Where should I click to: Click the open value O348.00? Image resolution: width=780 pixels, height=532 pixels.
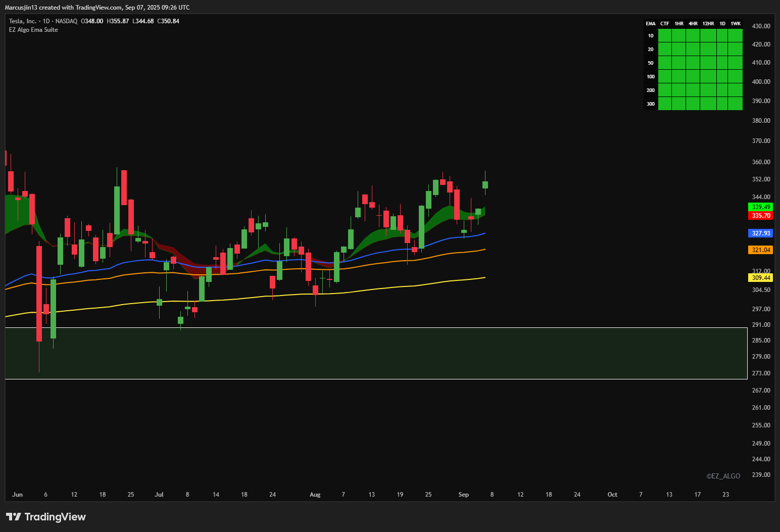(x=92, y=21)
